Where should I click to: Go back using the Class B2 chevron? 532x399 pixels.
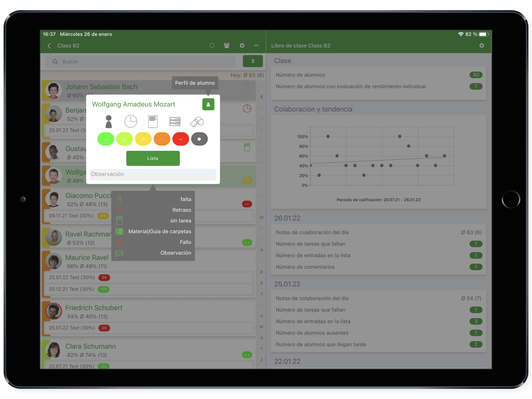49,46
